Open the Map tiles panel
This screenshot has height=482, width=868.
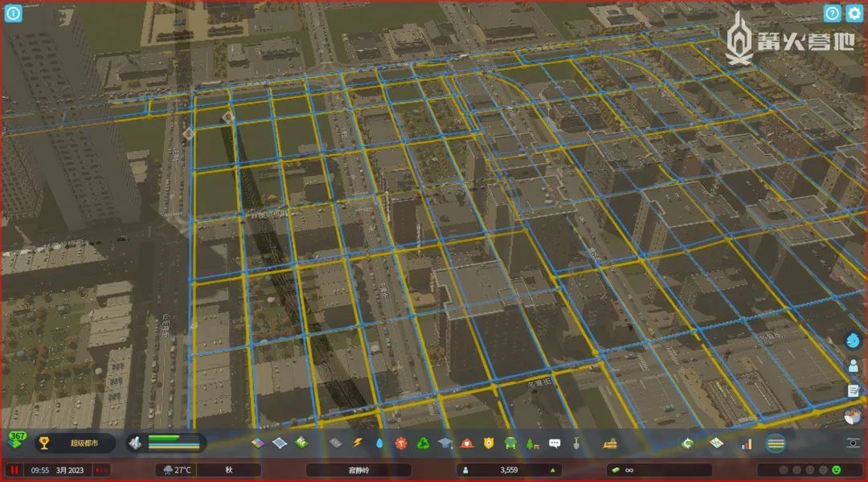click(716, 443)
